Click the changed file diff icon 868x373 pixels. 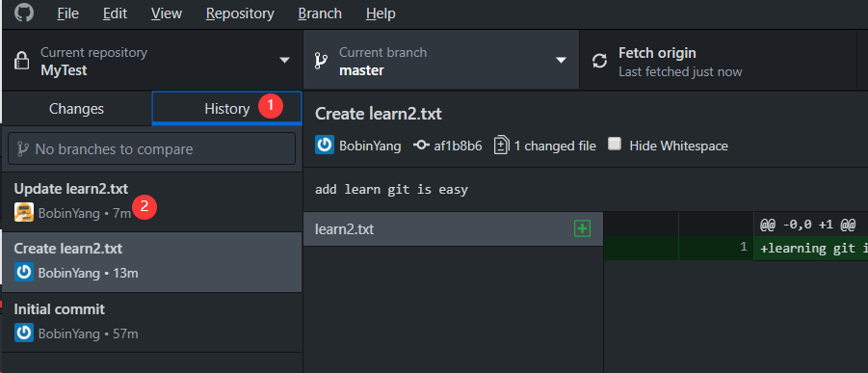pyautogui.click(x=502, y=146)
